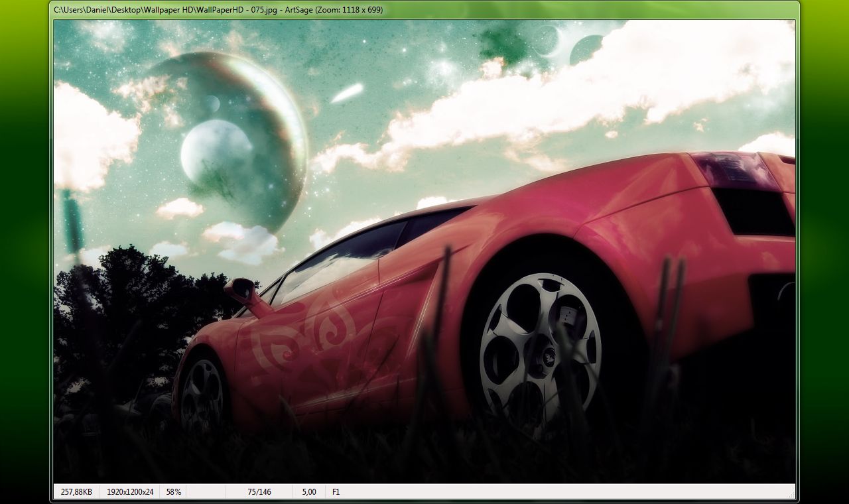This screenshot has height=504, width=849.
Task: Click the 75/146 image counter
Action: coord(259,492)
